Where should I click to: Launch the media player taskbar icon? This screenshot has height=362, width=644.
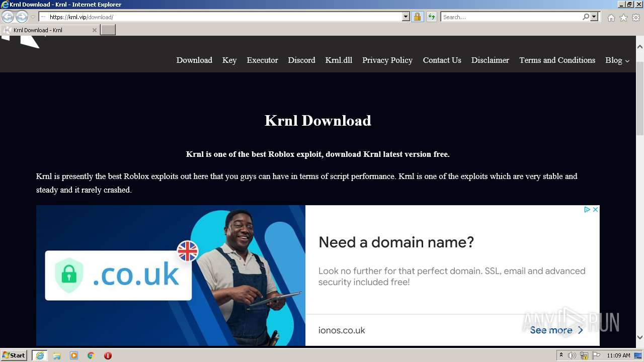coord(74,355)
